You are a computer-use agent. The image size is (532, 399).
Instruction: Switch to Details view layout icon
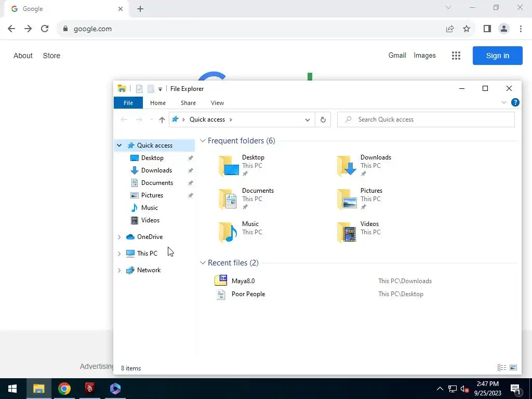(x=502, y=367)
